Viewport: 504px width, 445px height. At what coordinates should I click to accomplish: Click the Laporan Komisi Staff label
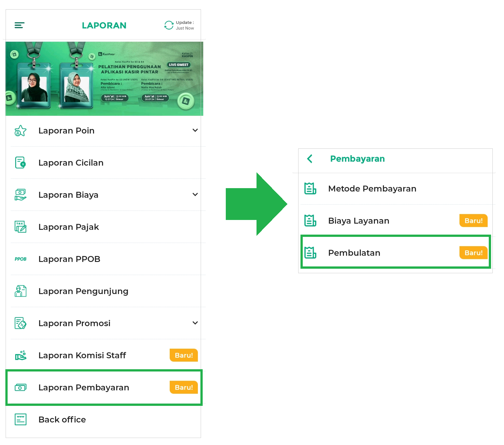tap(82, 355)
